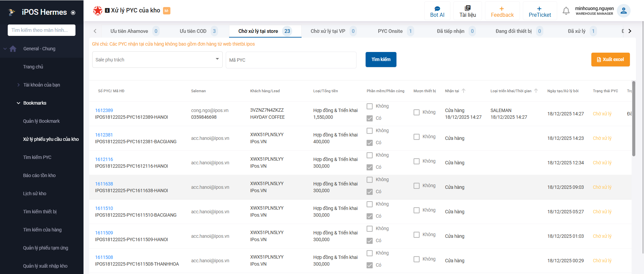The image size is (644, 274).
Task: Sort by Nhận tại column arrow
Action: coord(464,91)
